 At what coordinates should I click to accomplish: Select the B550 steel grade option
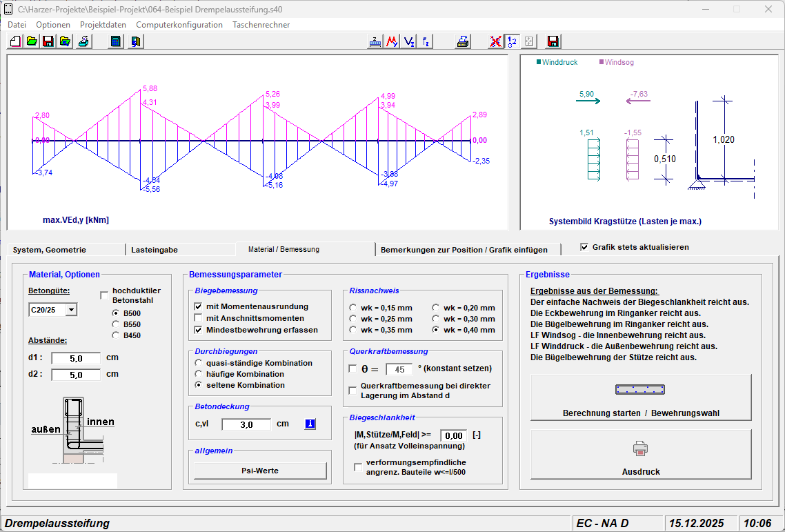tap(116, 324)
